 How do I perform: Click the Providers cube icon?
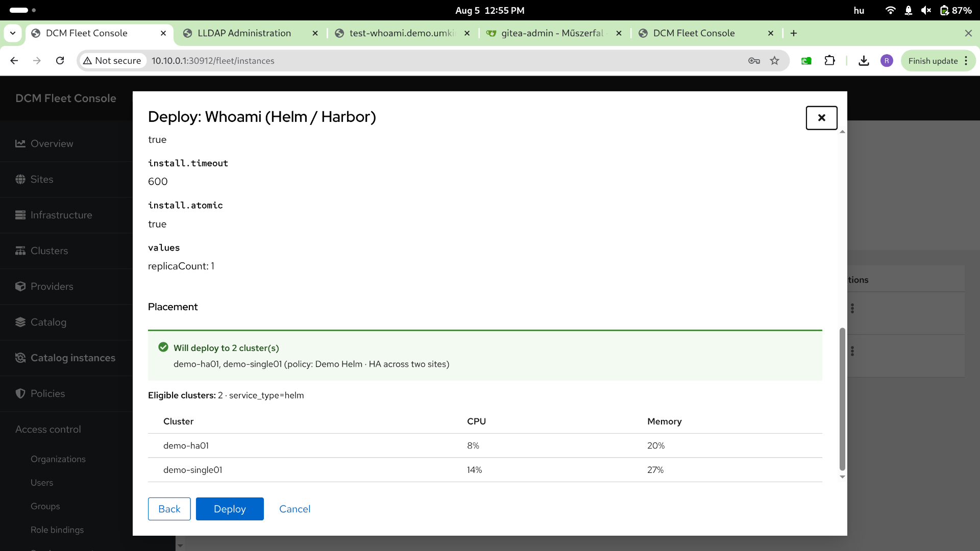pos(20,287)
